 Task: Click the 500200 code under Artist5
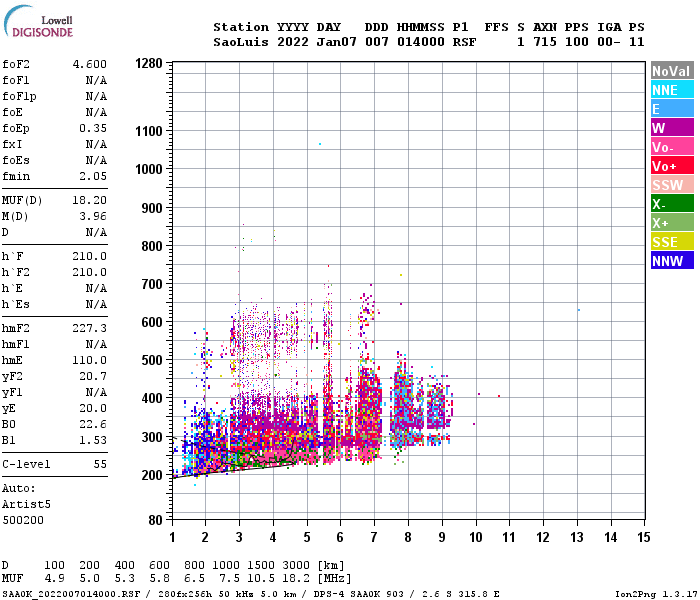[x=23, y=521]
